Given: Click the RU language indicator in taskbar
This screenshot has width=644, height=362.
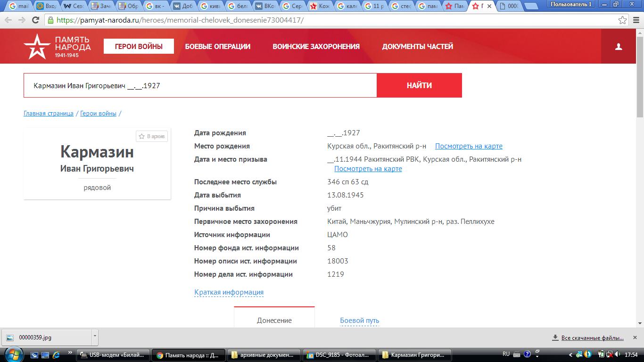Looking at the screenshot, I should 506,354.
